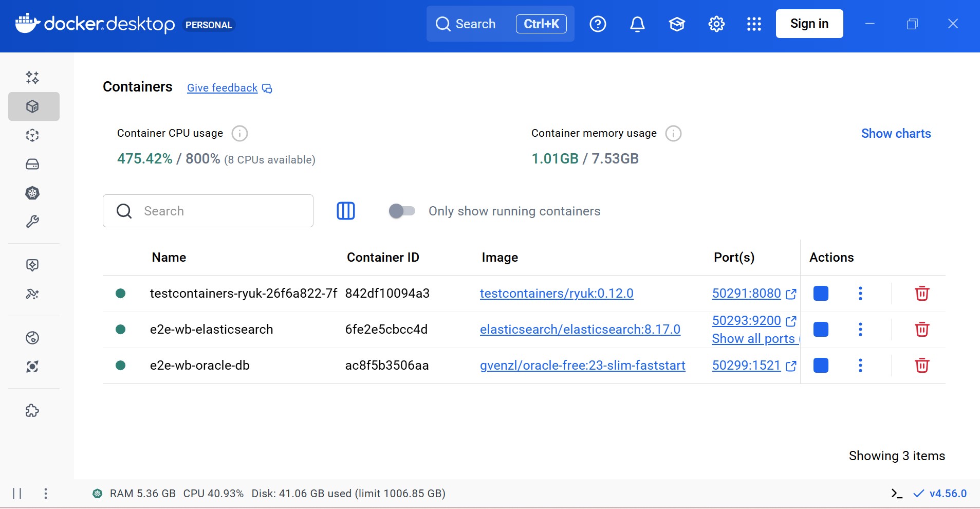Screen dimensions: 980x509
Task: Open port 50299:1521 link
Action: 754,366
